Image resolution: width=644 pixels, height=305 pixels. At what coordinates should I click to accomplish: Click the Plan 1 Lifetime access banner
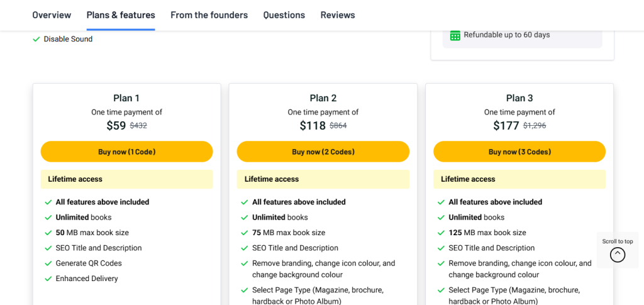(x=126, y=179)
